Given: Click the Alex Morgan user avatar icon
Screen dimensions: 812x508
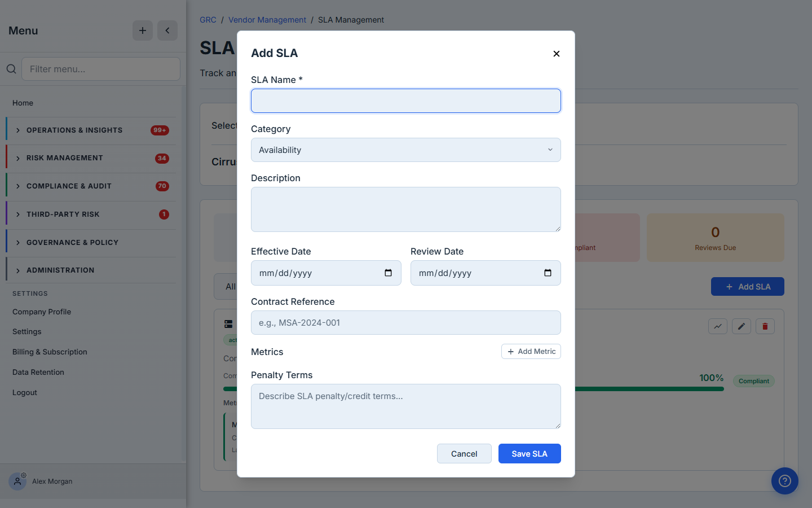Looking at the screenshot, I should (17, 481).
